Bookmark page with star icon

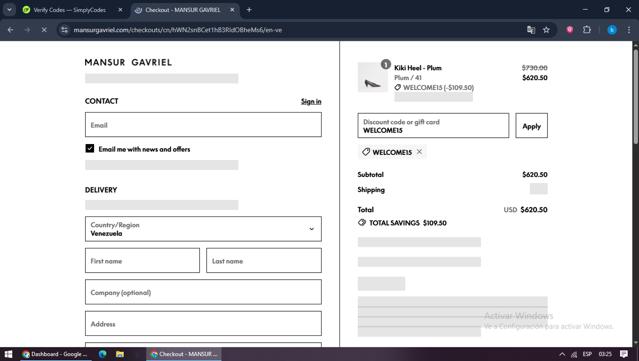tap(546, 30)
